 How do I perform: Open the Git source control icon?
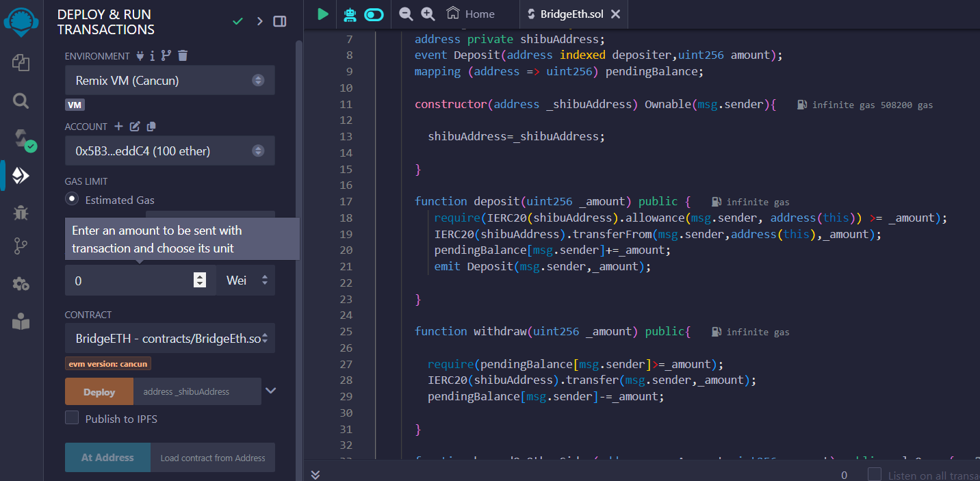point(21,248)
